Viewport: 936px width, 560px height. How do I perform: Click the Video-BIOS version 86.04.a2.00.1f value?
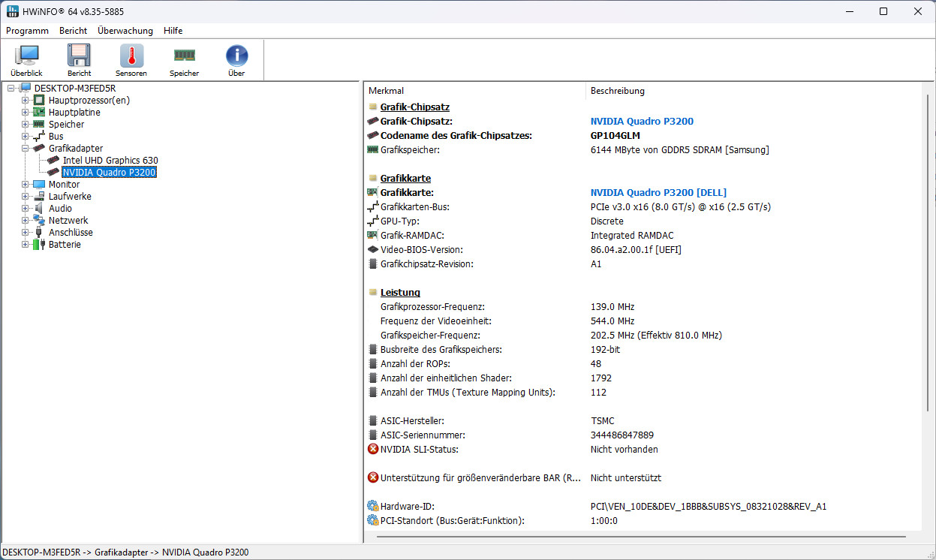pos(636,250)
